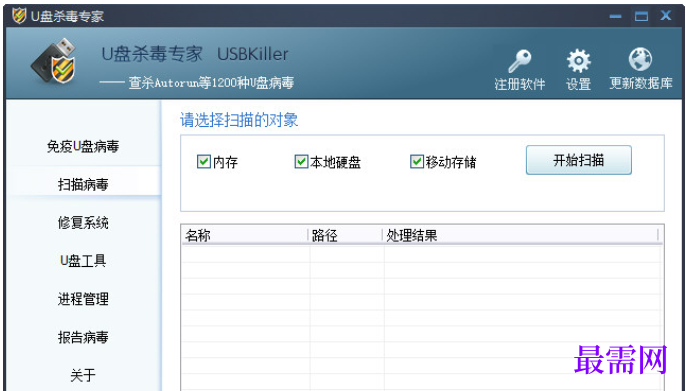Click the 更新数据库 globe icon

click(640, 59)
